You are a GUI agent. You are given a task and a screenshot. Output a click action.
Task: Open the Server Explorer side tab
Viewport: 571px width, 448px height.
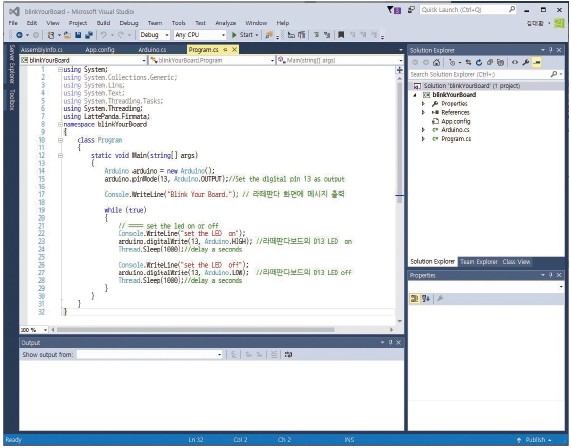click(x=12, y=64)
